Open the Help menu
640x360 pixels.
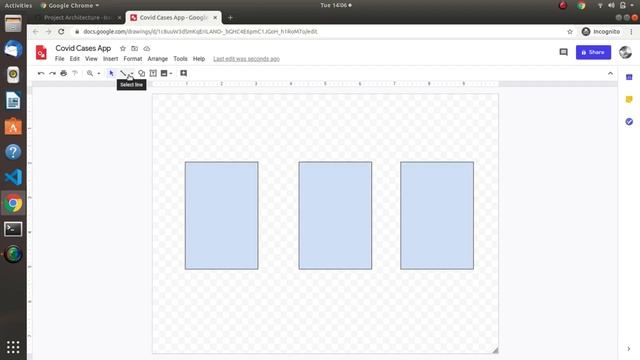pyautogui.click(x=199, y=59)
